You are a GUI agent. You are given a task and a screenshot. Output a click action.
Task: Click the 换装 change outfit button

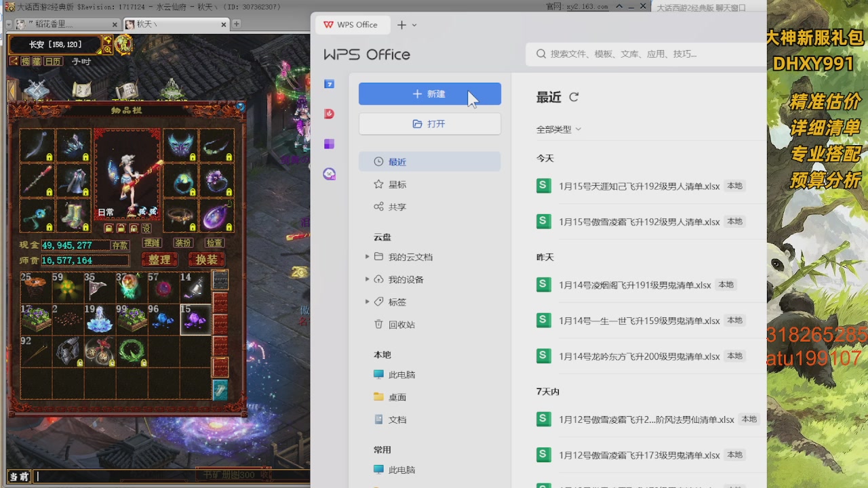click(206, 260)
